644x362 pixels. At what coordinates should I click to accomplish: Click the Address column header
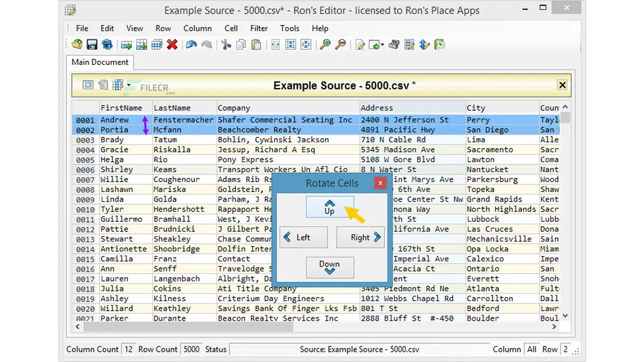(x=413, y=108)
